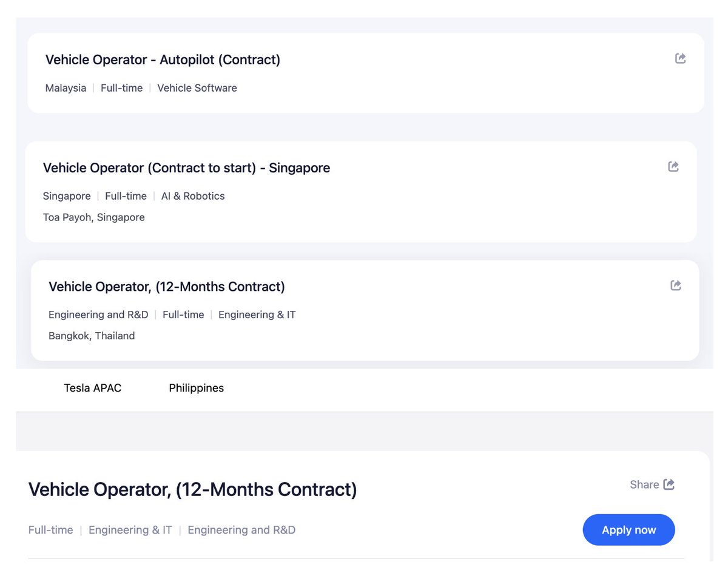This screenshot has height=567, width=728.
Task: Click the Singapore country label under job title
Action: pyautogui.click(x=67, y=196)
